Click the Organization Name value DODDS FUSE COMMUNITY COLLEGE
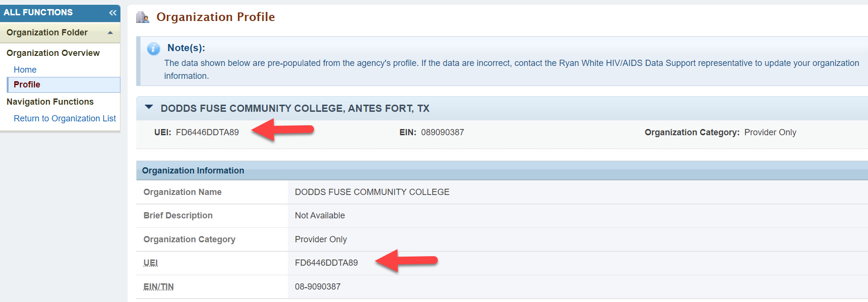The image size is (868, 302). pyautogui.click(x=372, y=192)
